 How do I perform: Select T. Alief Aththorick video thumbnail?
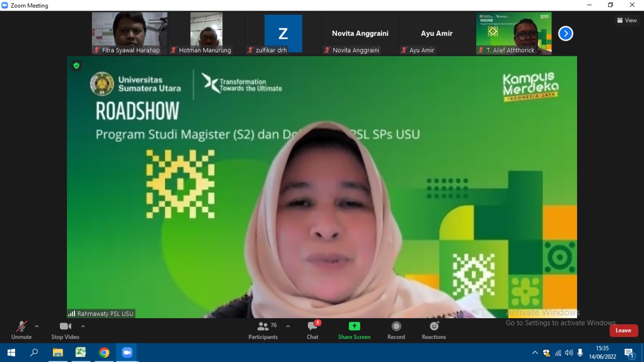514,33
